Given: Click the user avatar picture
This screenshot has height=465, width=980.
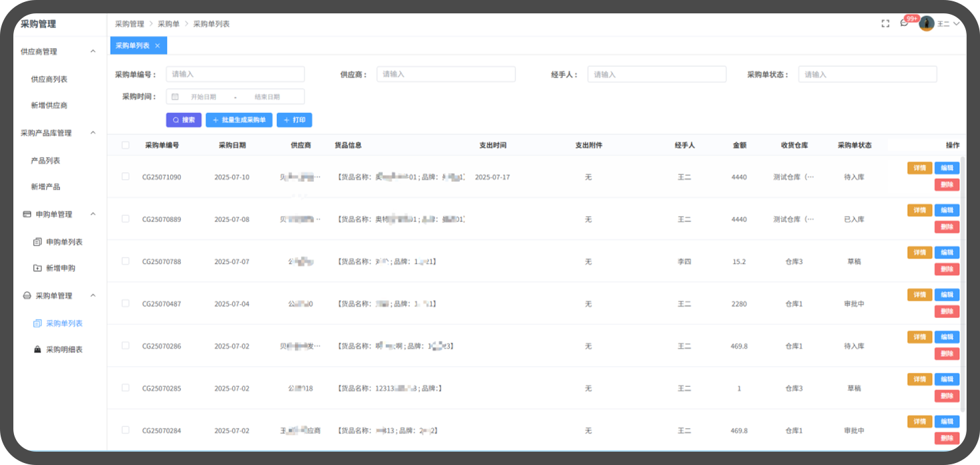Looking at the screenshot, I should coord(927,23).
